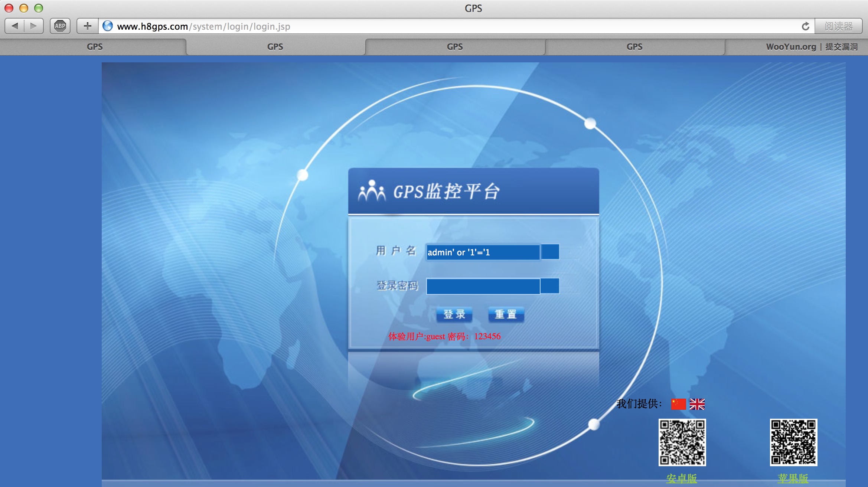Minimize the window with the yellow button
Viewport: 868px width, 487px height.
(24, 8)
